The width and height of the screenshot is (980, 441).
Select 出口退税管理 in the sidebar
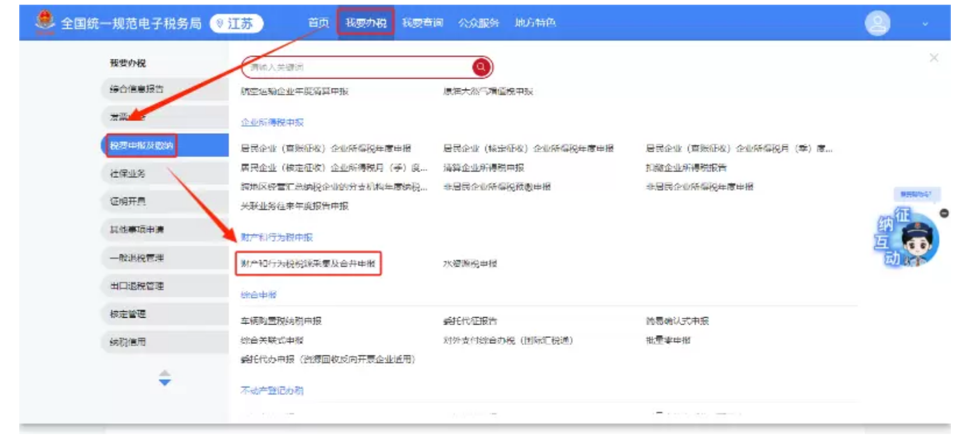click(165, 286)
